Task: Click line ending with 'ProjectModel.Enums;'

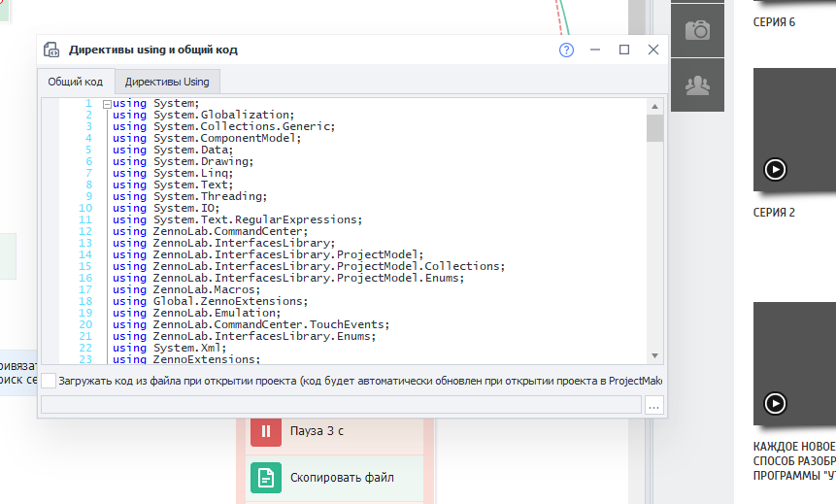Action: click(288, 278)
